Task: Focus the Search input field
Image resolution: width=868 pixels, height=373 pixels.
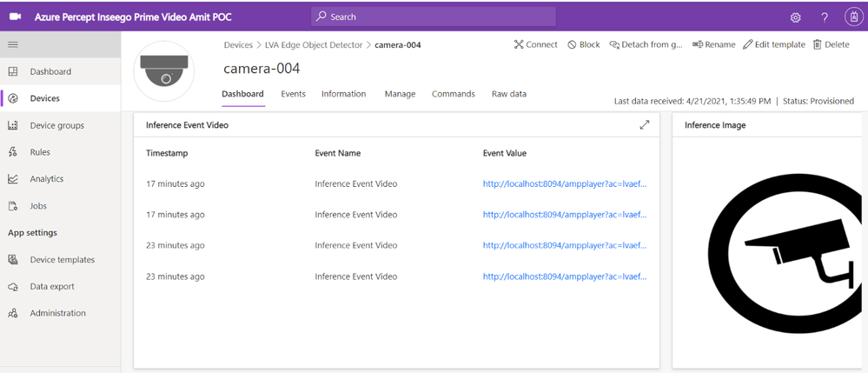Action: point(433,17)
